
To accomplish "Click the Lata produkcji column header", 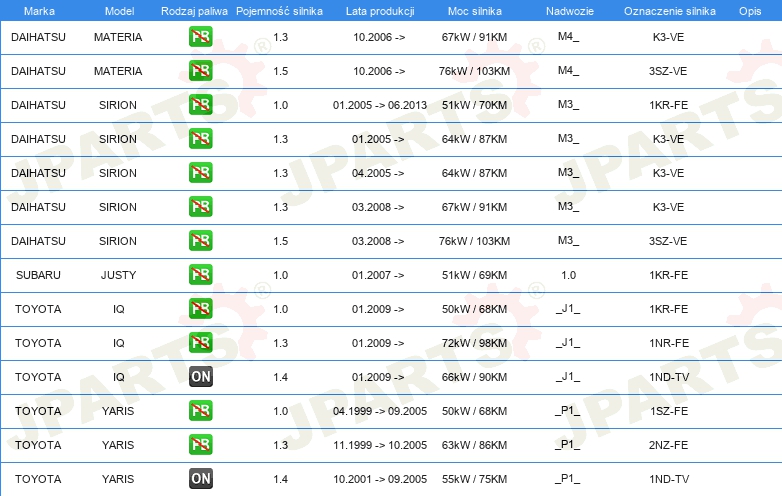I will pos(380,11).
